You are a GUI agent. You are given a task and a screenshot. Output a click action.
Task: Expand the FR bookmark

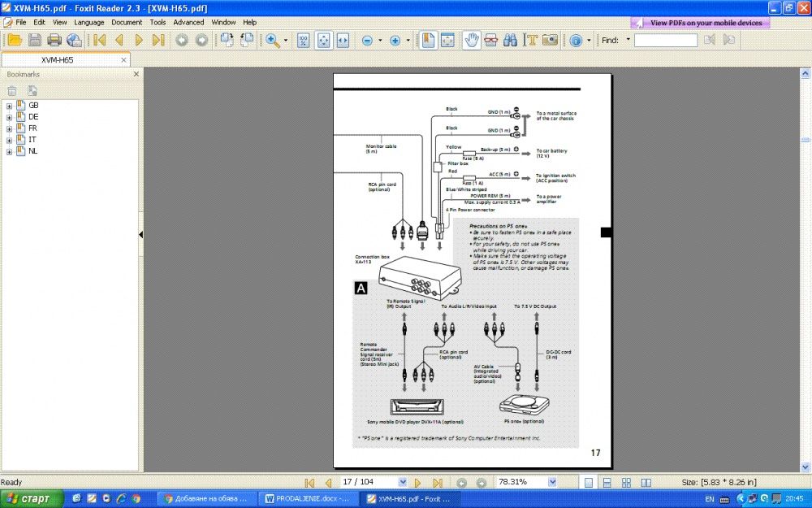(x=9, y=128)
